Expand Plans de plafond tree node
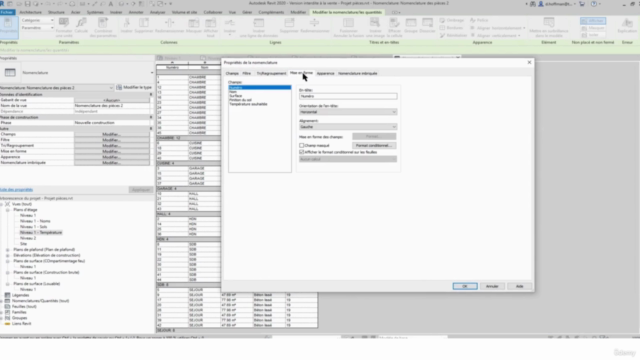Screen dimensions: 640x360 pyautogui.click(x=7, y=250)
